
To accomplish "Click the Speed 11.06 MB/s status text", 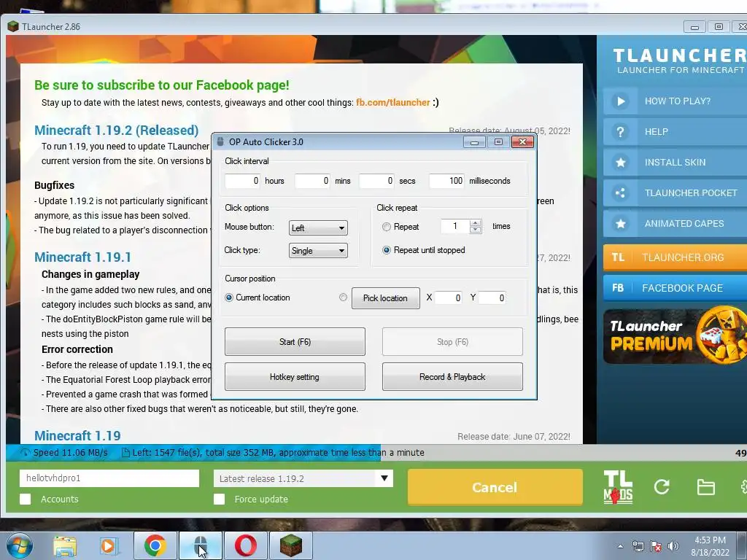I will 70,452.
